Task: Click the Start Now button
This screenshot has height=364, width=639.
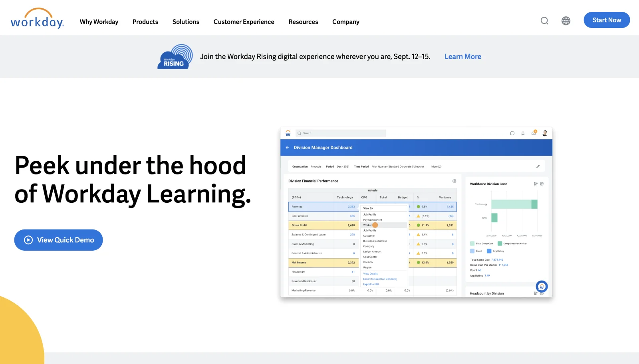Action: coord(607,20)
